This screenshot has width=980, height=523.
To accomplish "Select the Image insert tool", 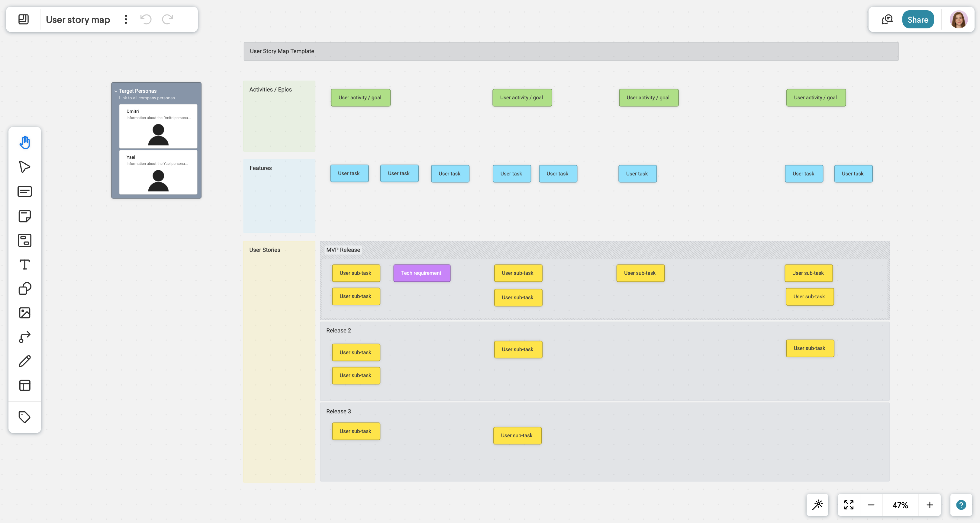I will pyautogui.click(x=24, y=313).
